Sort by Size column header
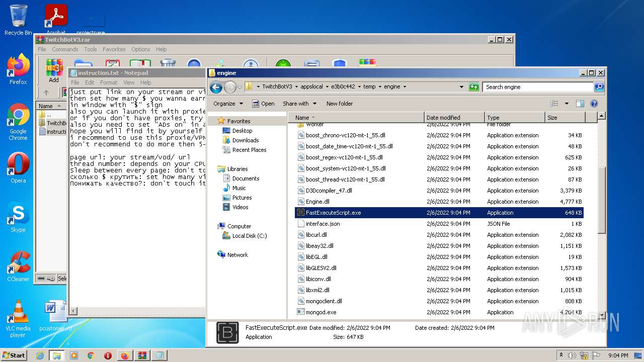Viewport: 644px width, 362px height. pos(565,118)
